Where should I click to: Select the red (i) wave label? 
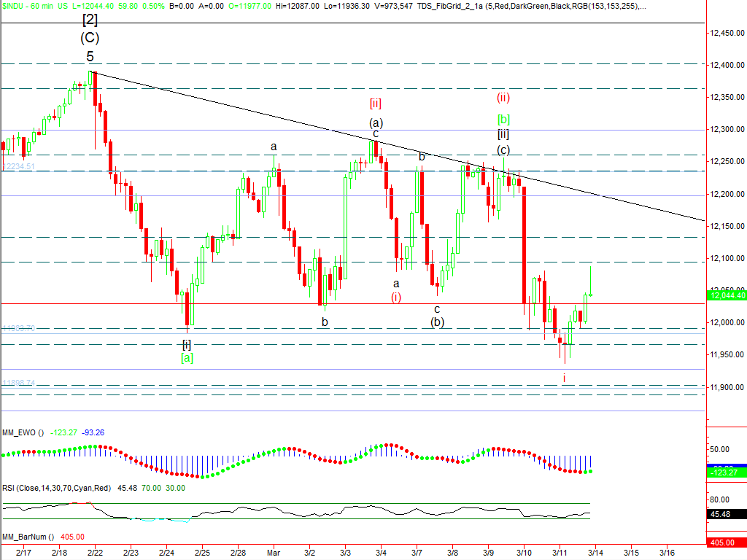click(396, 297)
